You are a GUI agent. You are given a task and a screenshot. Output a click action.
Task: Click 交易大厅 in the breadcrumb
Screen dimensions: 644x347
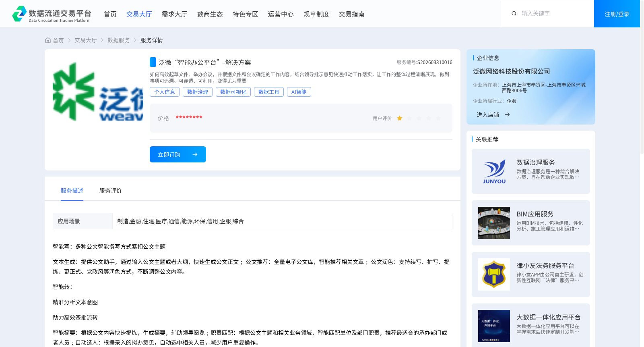(86, 40)
